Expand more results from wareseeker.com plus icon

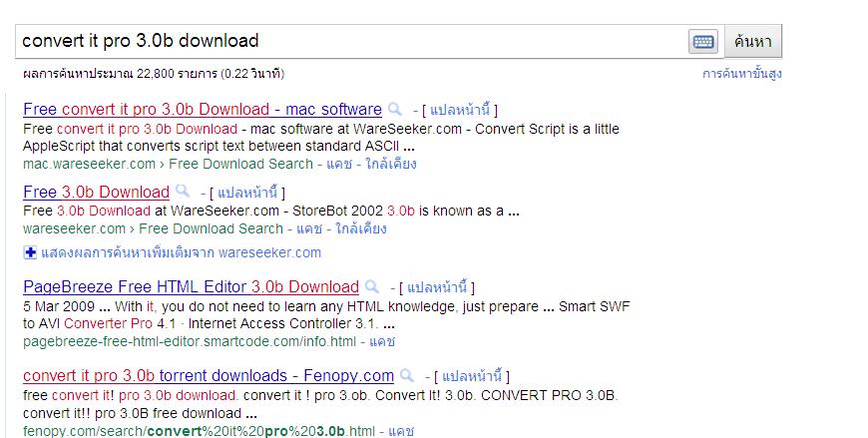30,252
